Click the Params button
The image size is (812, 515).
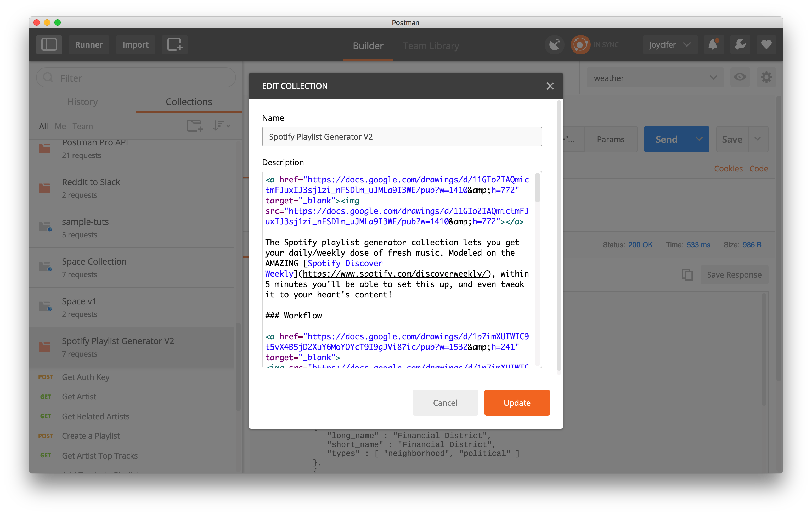pos(611,139)
